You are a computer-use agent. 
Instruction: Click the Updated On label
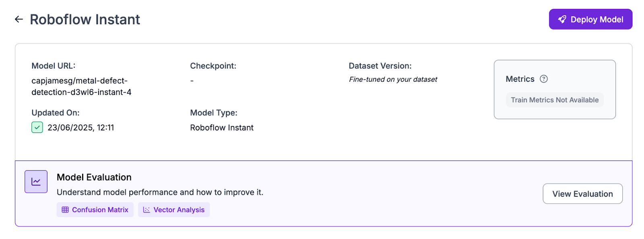click(56, 113)
